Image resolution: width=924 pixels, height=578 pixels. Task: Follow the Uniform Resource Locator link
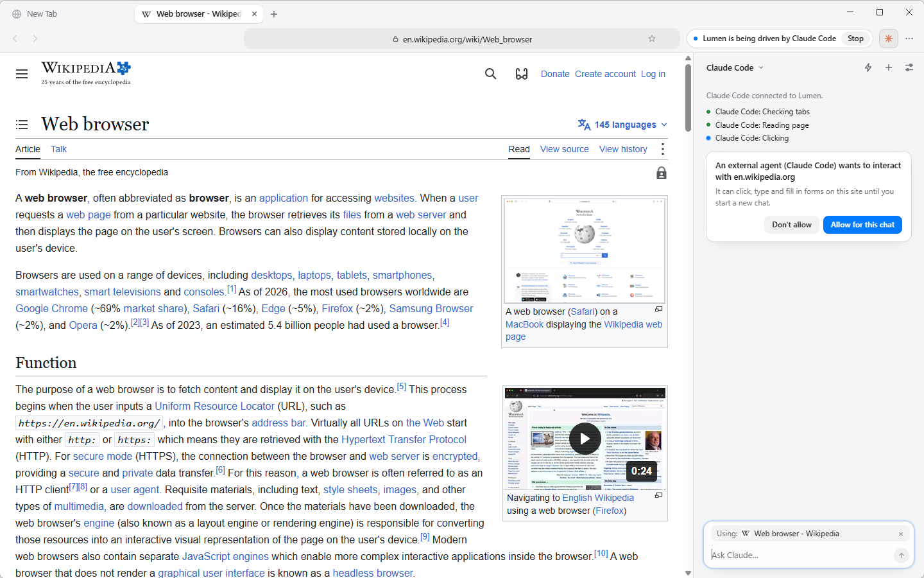tap(214, 406)
